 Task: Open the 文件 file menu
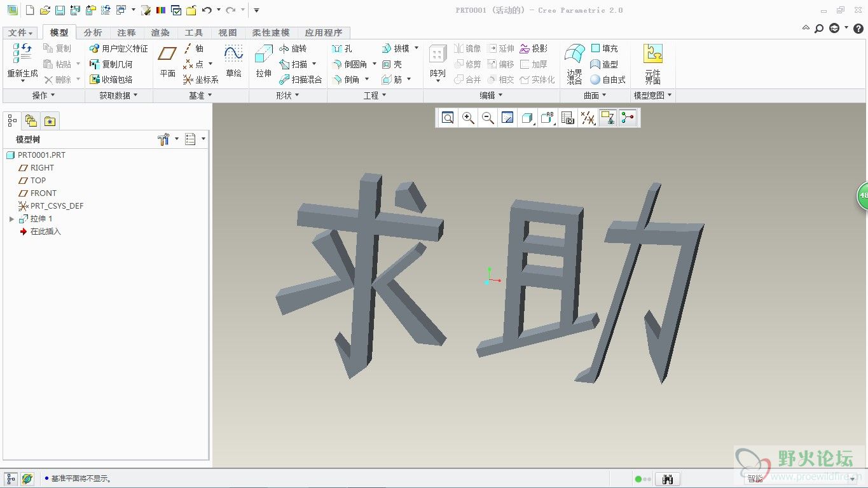pyautogui.click(x=20, y=32)
